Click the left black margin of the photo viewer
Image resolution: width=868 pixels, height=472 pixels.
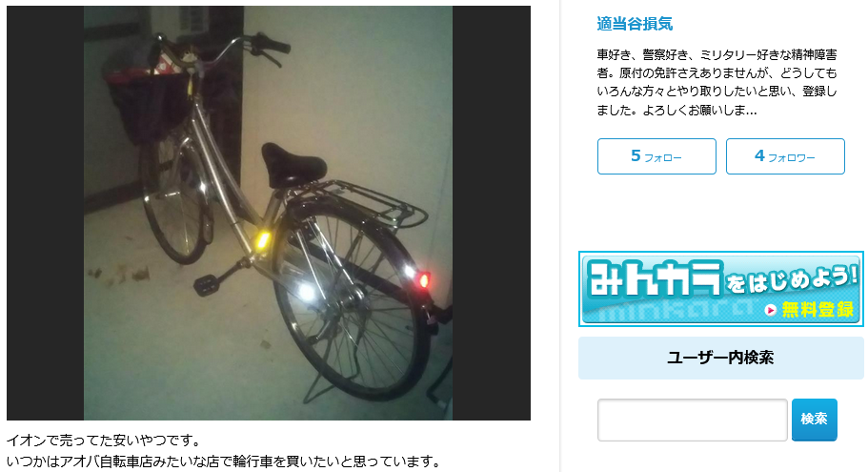[x=45, y=213]
